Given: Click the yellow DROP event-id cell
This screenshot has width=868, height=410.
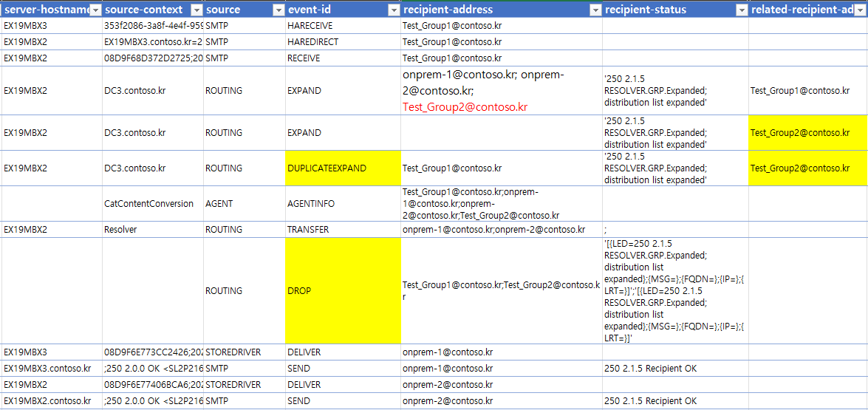Looking at the screenshot, I should click(344, 291).
